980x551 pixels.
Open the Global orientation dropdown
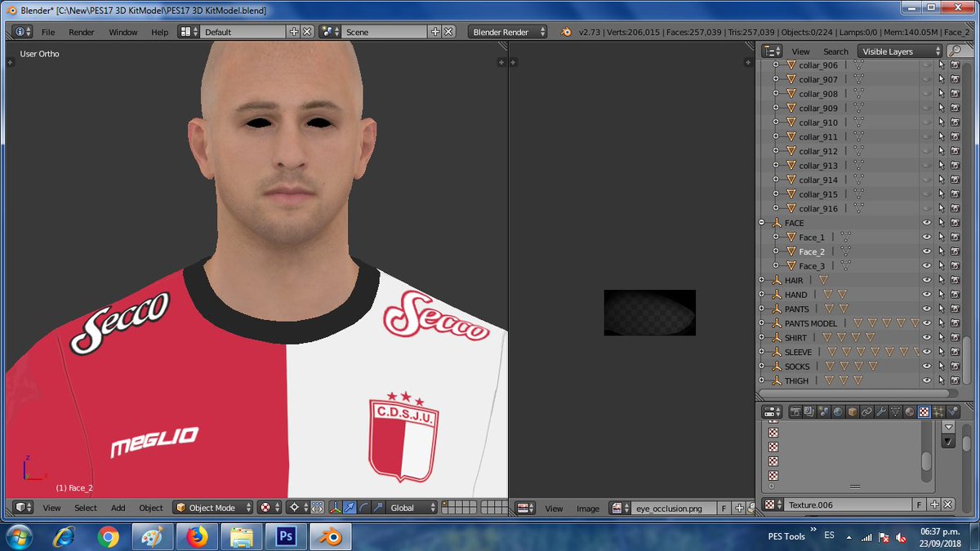[x=412, y=508]
